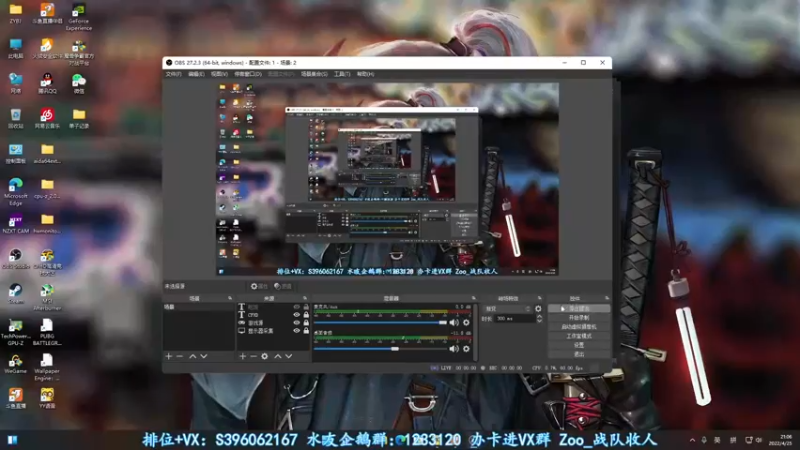Add a new source with the plus icon
This screenshot has height=450, width=800.
coord(243,356)
